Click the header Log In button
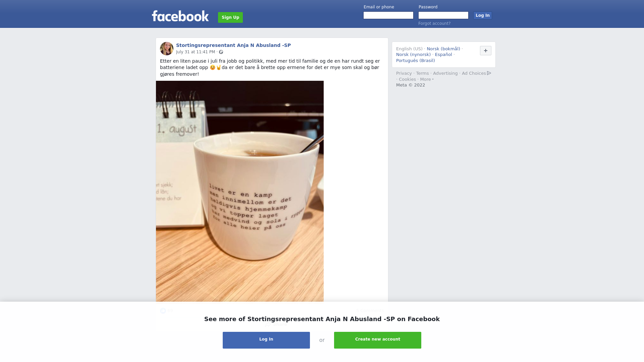Viewport: 644px width, 362px height. (483, 15)
